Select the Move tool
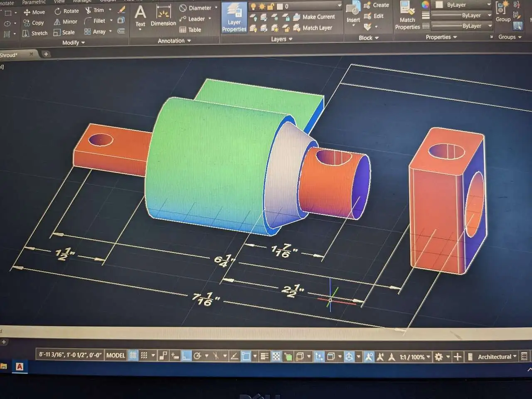 click(x=34, y=12)
